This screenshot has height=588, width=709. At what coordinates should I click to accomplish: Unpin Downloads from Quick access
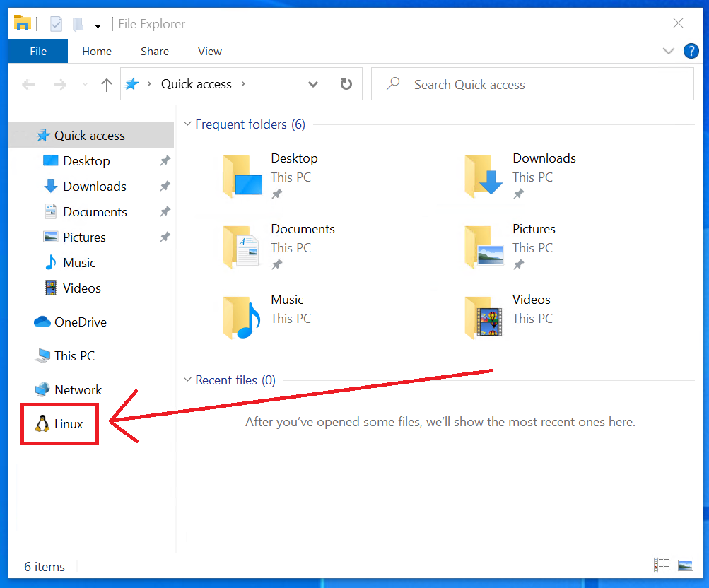coord(164,187)
